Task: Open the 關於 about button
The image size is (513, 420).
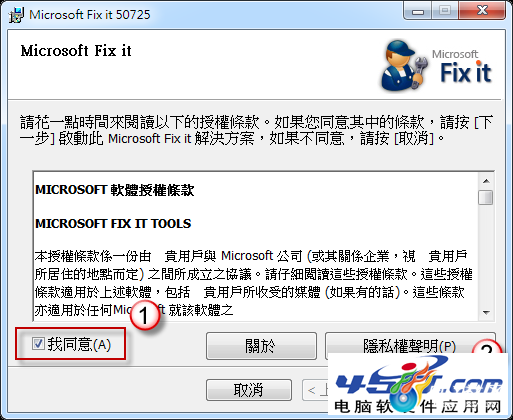Action: 261,346
